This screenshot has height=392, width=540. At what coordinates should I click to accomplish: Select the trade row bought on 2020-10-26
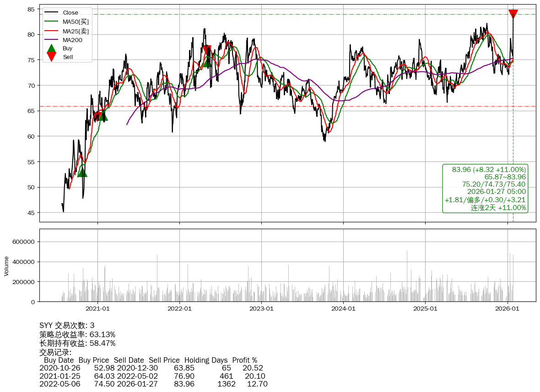[151, 368]
